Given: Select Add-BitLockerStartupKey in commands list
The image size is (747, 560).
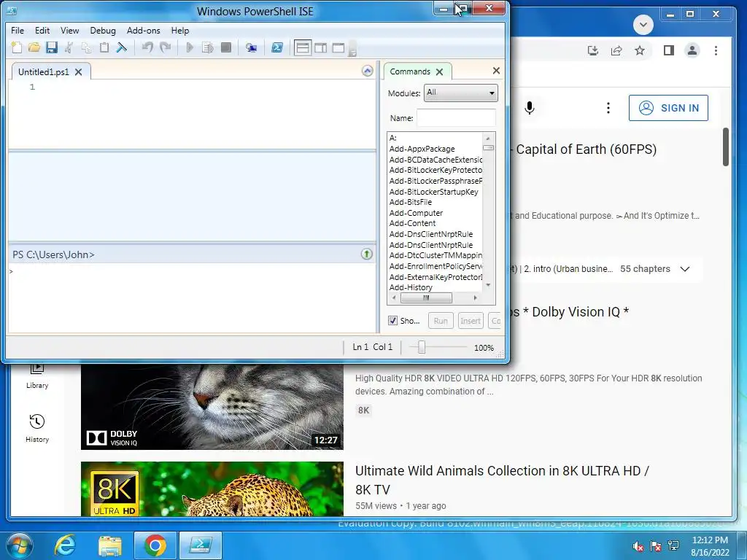Looking at the screenshot, I should click(x=433, y=192).
